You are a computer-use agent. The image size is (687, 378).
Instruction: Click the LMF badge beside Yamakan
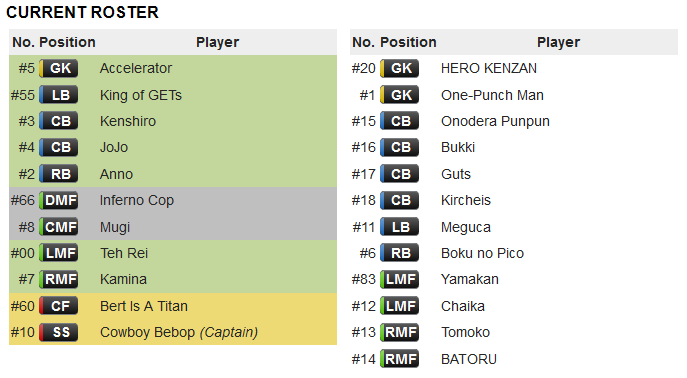[400, 279]
